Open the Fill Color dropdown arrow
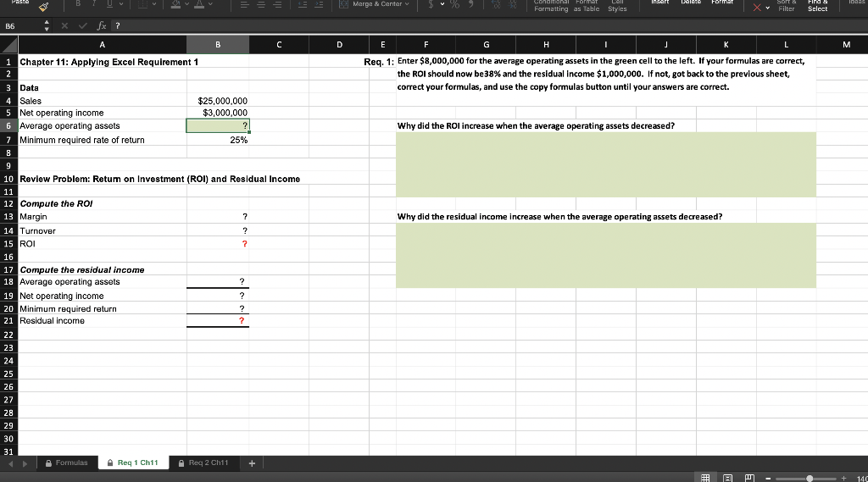Image resolution: width=868 pixels, height=482 pixels. tap(187, 4)
